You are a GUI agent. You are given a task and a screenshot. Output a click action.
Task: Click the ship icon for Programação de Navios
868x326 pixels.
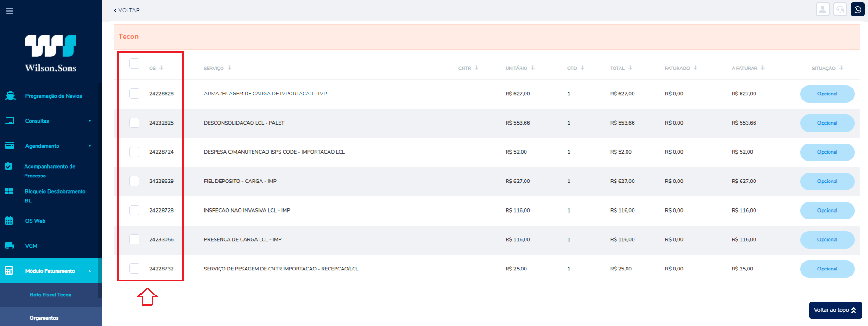pos(10,96)
